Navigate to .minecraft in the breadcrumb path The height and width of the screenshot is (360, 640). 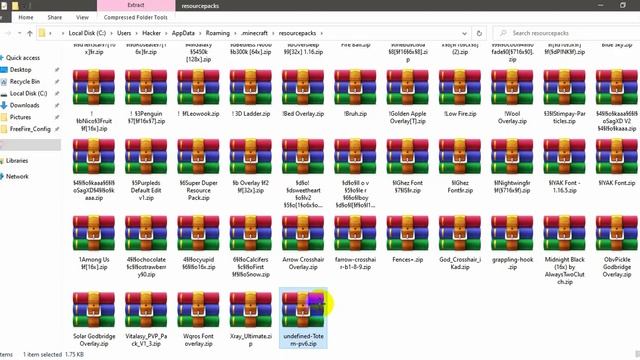point(254,33)
